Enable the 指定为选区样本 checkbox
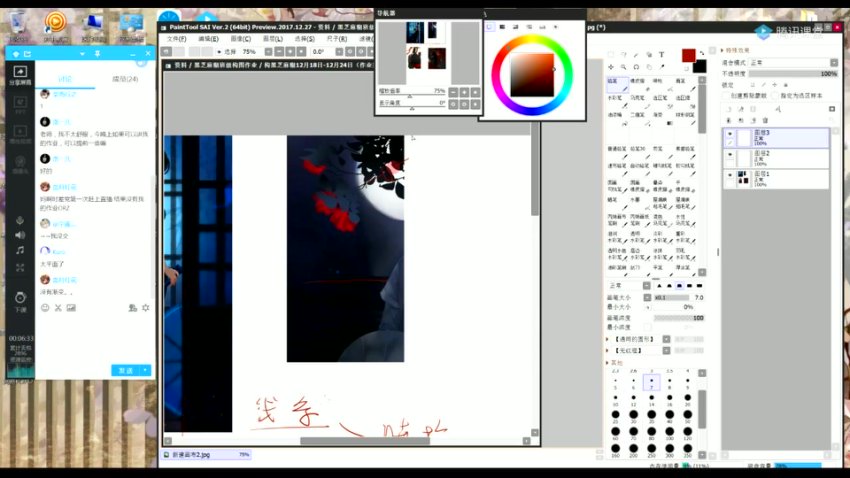The width and height of the screenshot is (850, 478). (775, 96)
